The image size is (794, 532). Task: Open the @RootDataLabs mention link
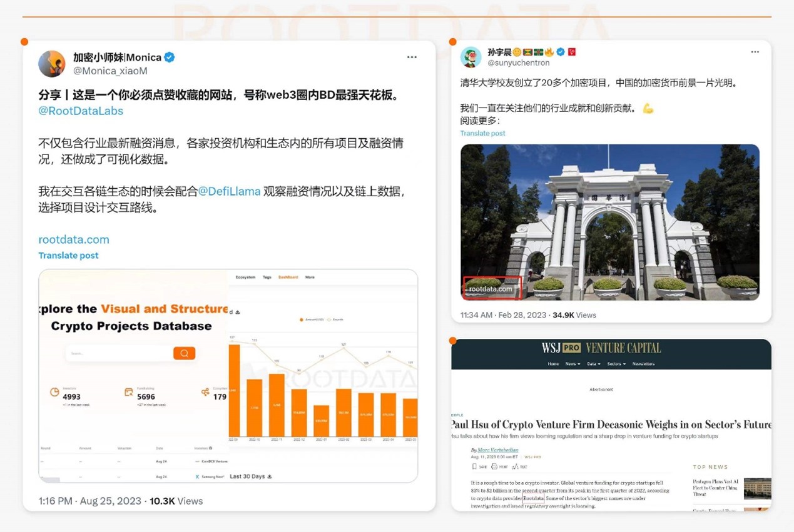81,111
